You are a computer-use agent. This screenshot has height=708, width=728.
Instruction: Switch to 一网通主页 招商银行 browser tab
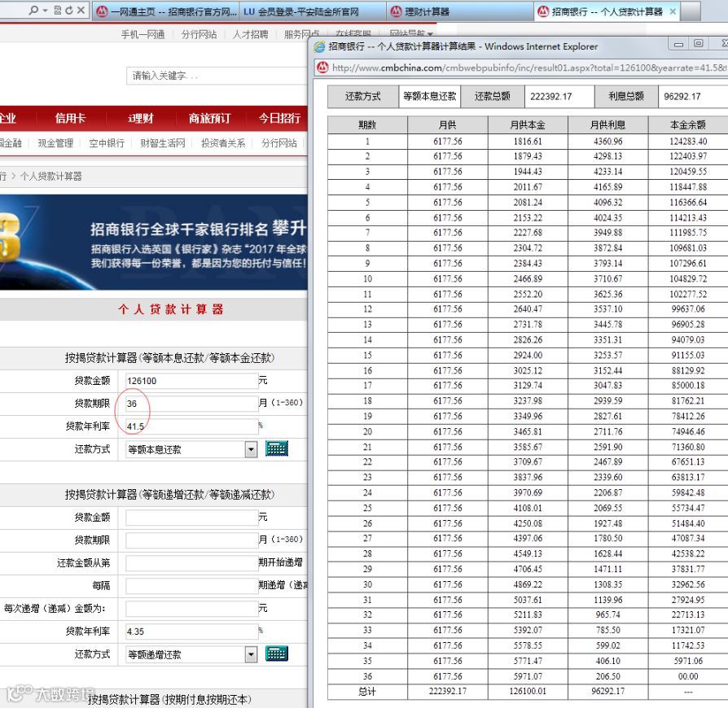coord(166,11)
